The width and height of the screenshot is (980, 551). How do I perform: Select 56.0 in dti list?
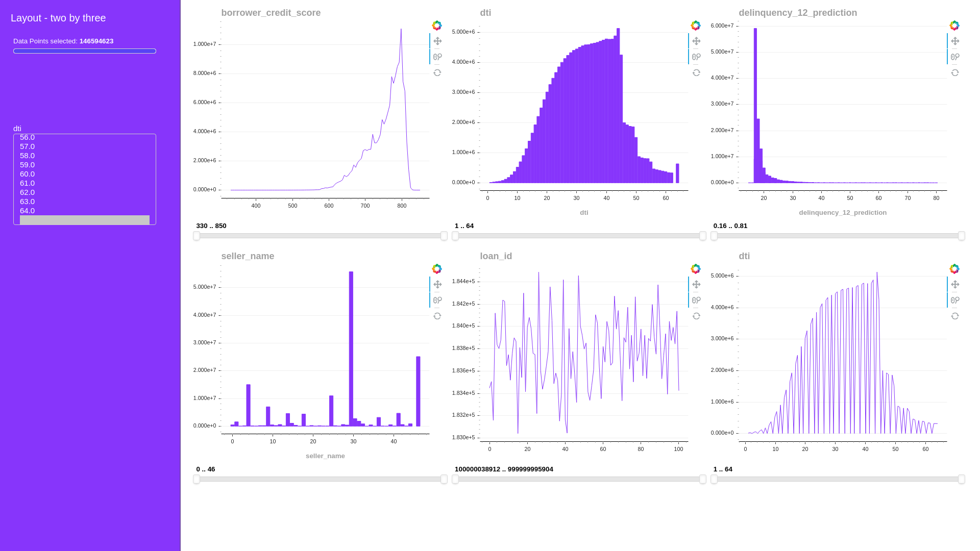click(x=85, y=137)
